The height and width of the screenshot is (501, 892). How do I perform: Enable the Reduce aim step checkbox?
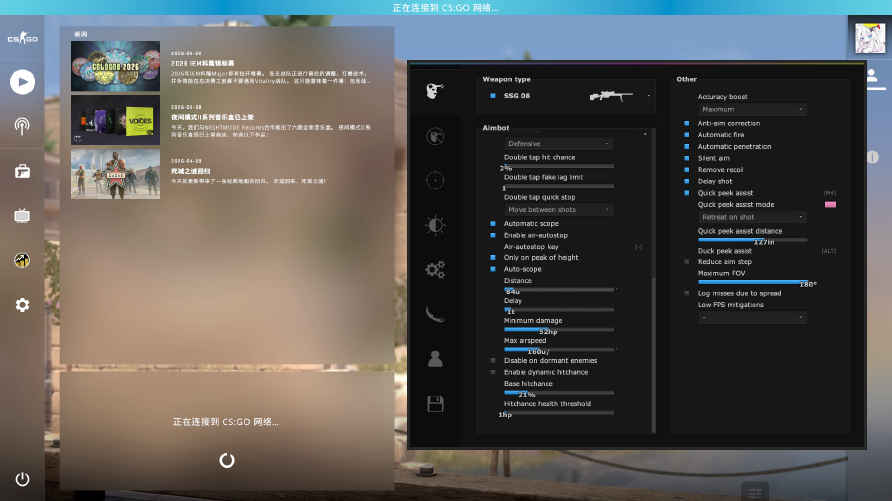687,262
